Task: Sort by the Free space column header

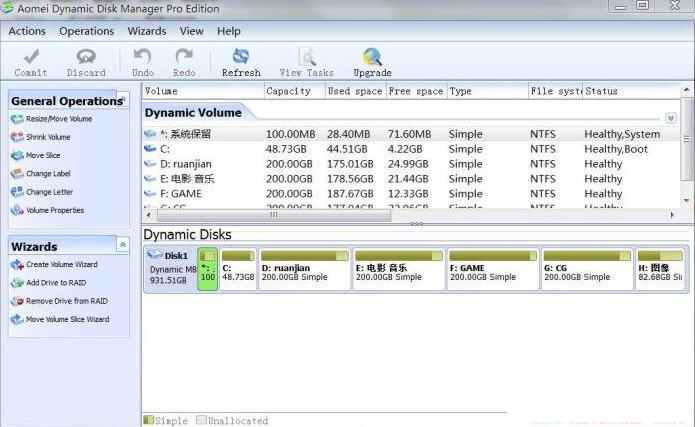Action: pos(417,91)
